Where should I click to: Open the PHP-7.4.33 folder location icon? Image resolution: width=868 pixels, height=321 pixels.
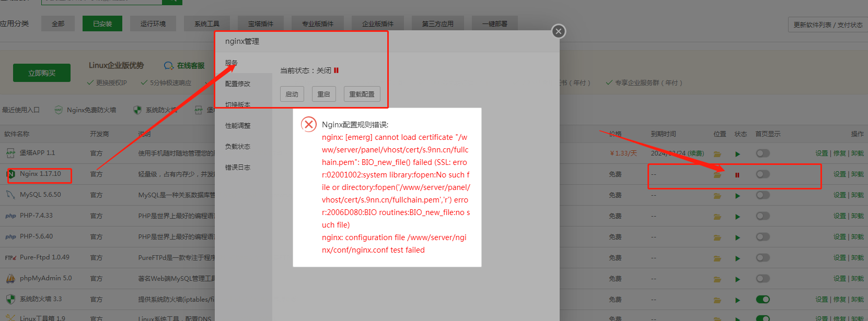[x=717, y=217]
